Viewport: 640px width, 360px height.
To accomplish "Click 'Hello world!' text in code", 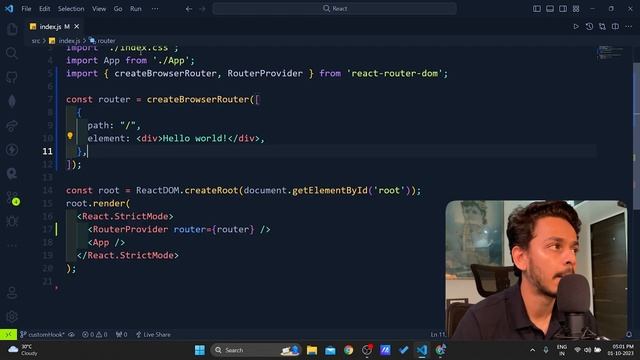I will click(x=195, y=138).
